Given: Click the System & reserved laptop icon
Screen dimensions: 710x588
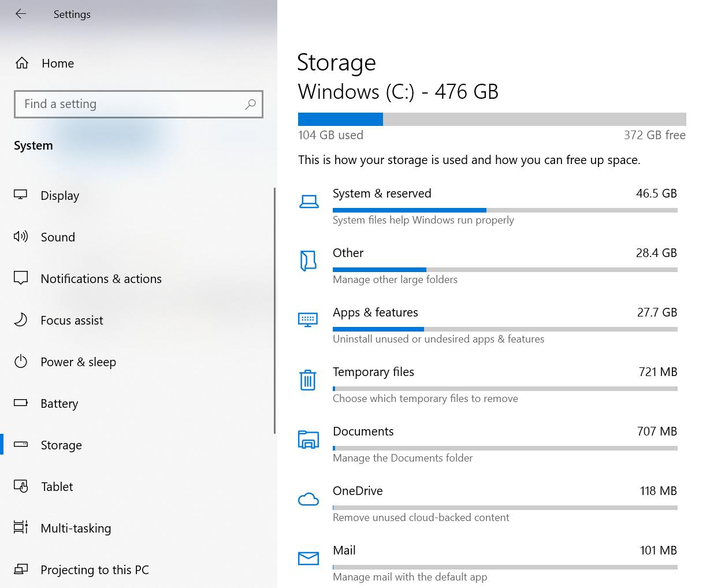Looking at the screenshot, I should point(309,202).
